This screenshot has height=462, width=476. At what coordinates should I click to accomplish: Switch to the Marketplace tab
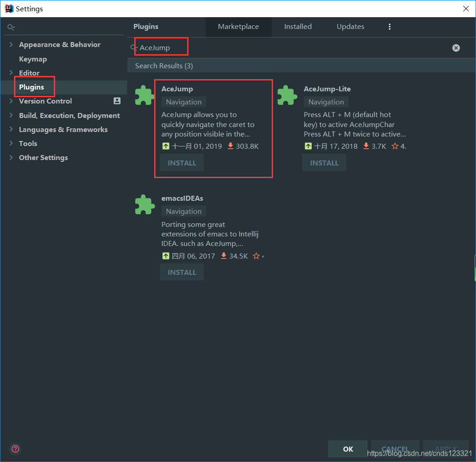point(238,27)
